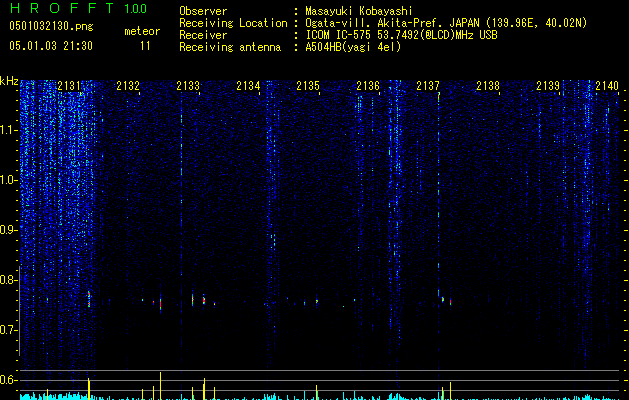Screen dimensions: 629x400
Task: Click observer name Masayuki Kobayashi
Action: 358,11
